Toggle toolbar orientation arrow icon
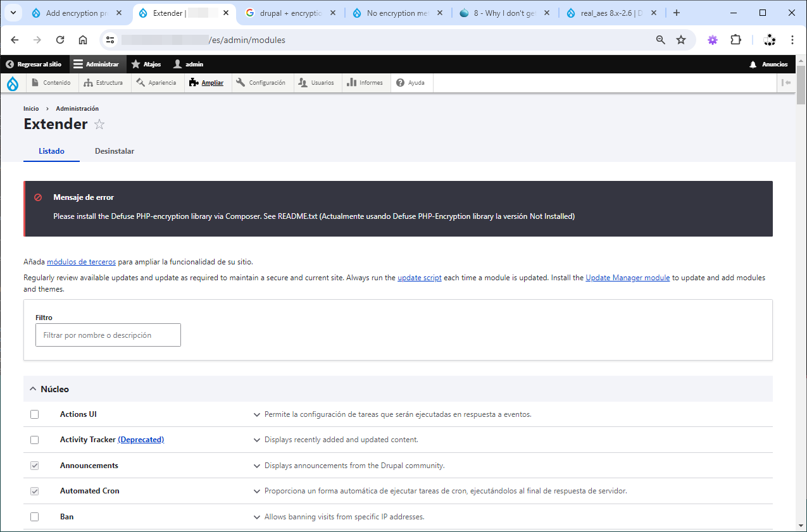 coord(786,83)
